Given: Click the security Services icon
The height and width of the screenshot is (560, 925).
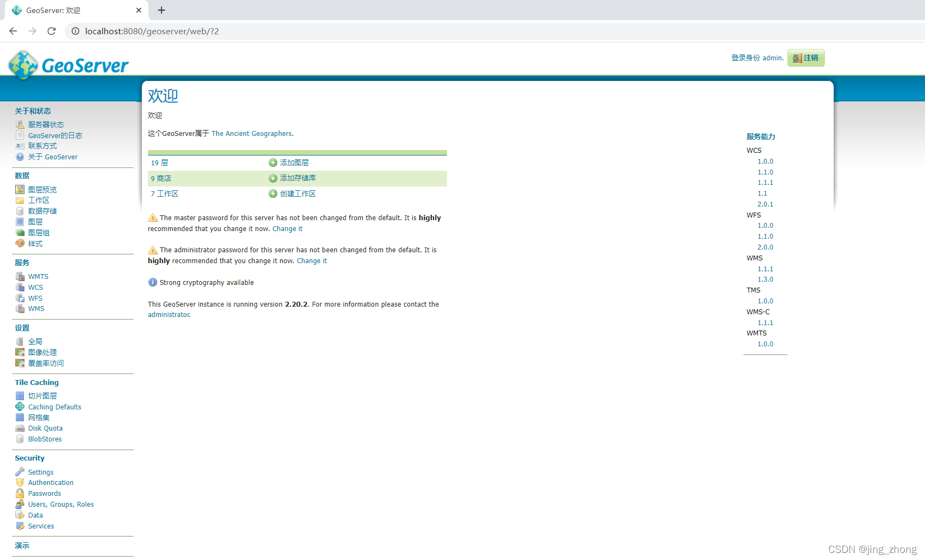Looking at the screenshot, I should [x=20, y=526].
